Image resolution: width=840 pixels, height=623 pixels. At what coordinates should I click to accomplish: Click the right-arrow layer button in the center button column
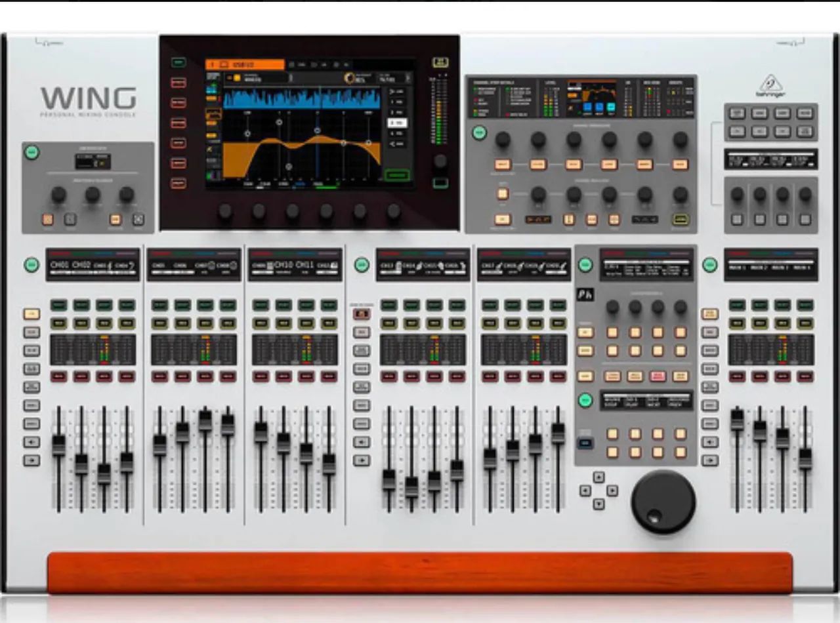(362, 460)
